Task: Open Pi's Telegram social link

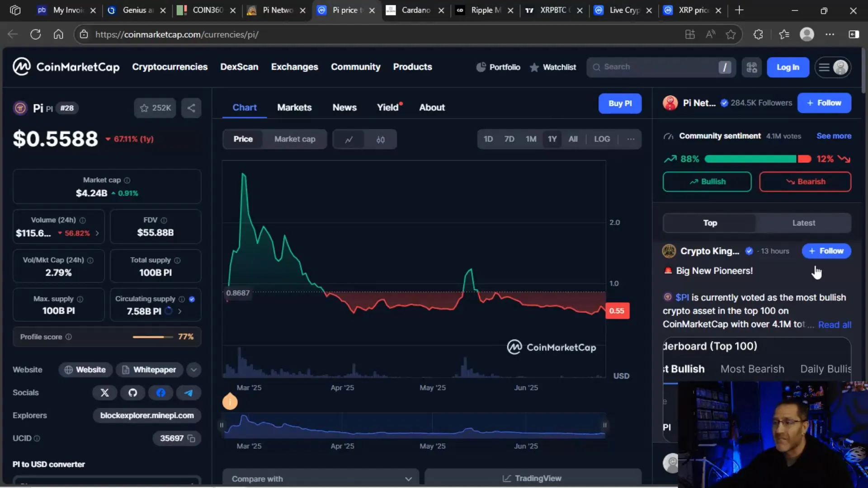Action: [x=189, y=393]
